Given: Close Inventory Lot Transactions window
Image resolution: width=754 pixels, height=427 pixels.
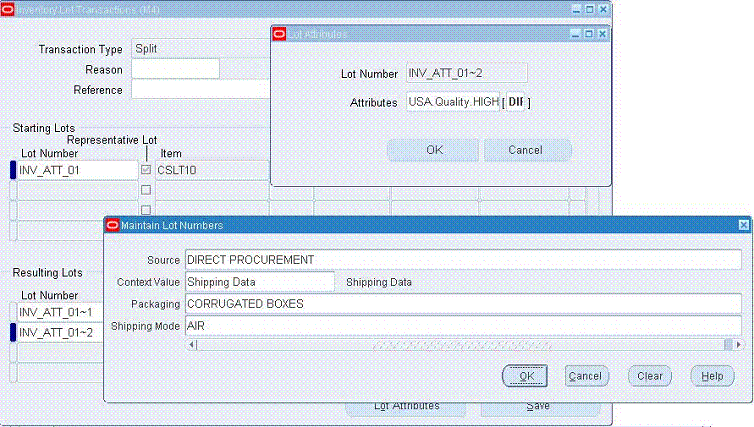Looking at the screenshot, I should pyautogui.click(x=603, y=9).
